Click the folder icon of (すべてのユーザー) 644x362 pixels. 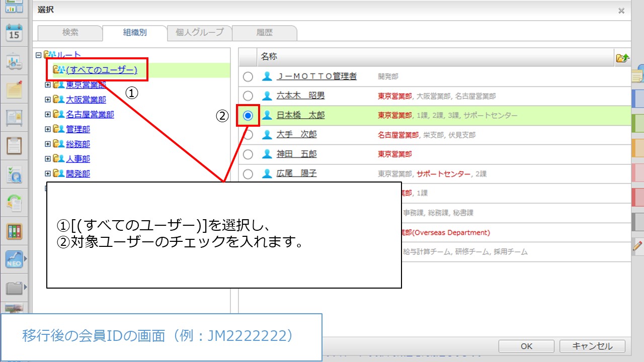[x=59, y=70]
